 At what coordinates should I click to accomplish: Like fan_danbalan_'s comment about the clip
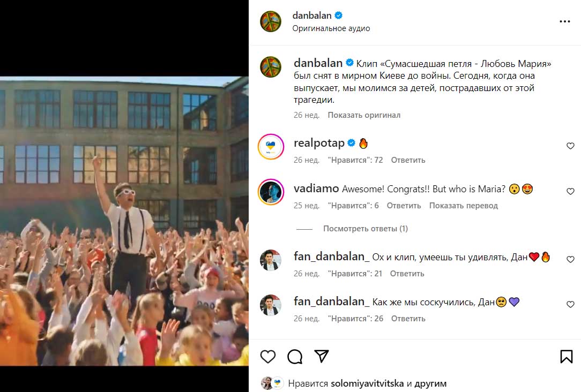[570, 260]
